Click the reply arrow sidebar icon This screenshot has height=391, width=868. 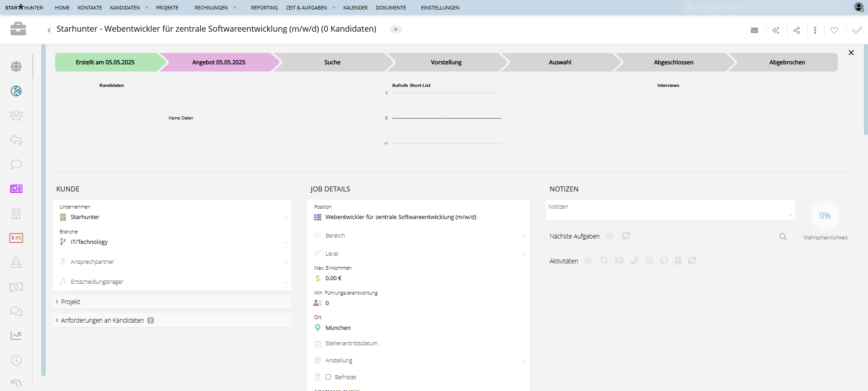pos(16,140)
